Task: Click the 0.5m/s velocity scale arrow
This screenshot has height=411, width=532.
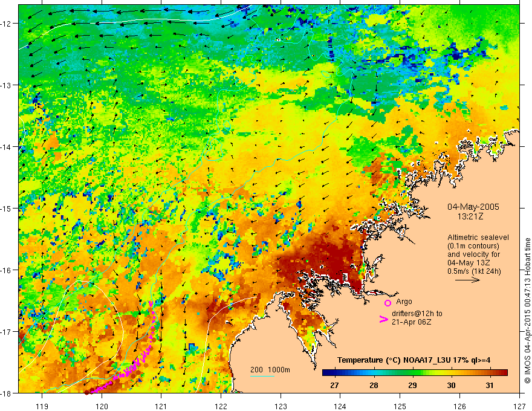Action: point(467,280)
